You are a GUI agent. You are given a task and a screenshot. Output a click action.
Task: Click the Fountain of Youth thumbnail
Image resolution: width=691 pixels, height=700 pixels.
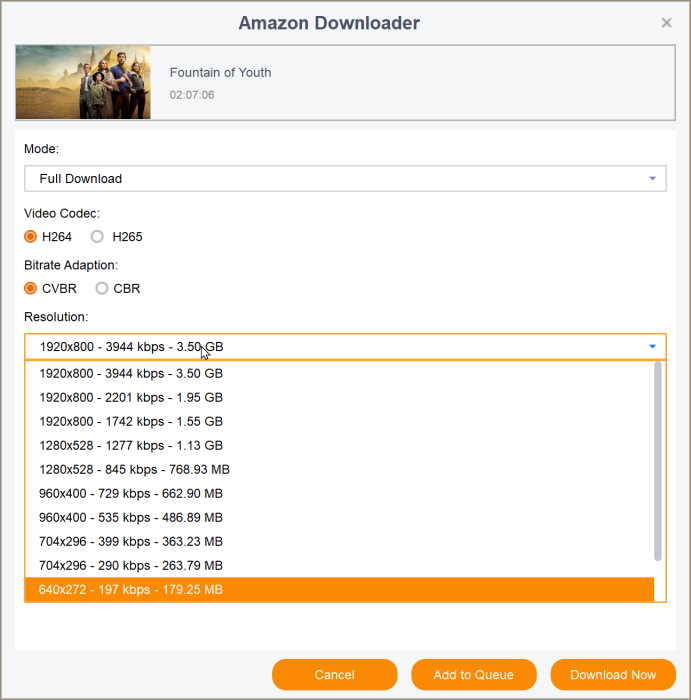[x=83, y=82]
